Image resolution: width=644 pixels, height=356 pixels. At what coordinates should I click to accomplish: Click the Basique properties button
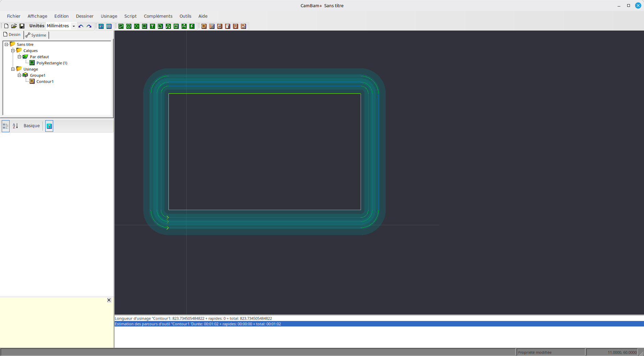(32, 126)
